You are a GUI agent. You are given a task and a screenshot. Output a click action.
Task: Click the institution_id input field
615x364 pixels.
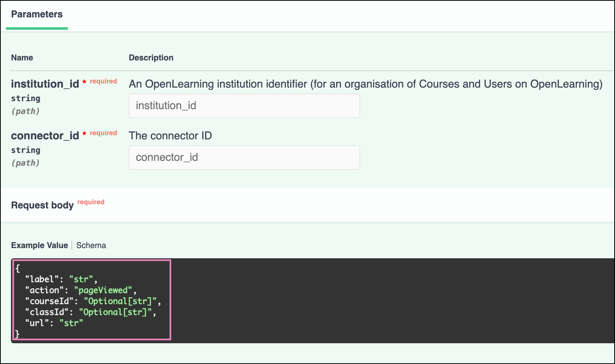tap(244, 106)
